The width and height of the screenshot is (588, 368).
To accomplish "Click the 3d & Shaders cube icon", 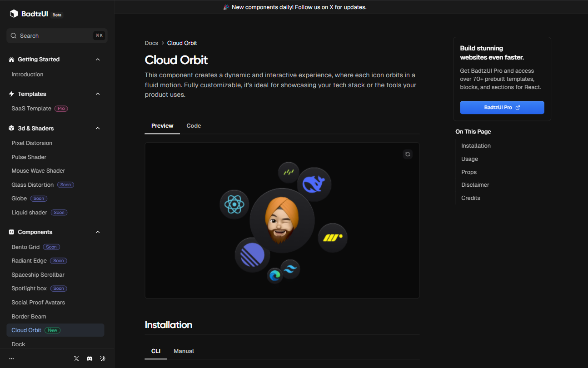I will pos(12,129).
